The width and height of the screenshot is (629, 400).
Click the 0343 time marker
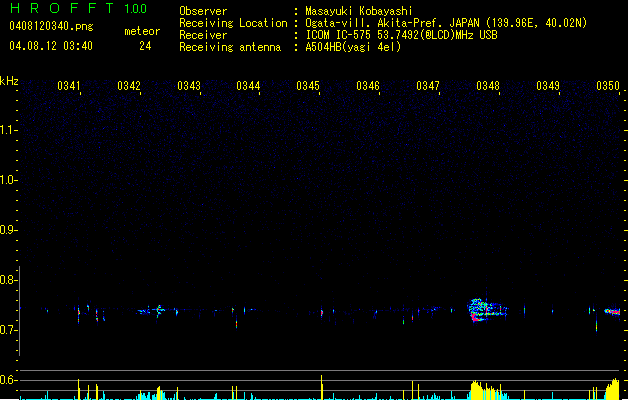[189, 86]
